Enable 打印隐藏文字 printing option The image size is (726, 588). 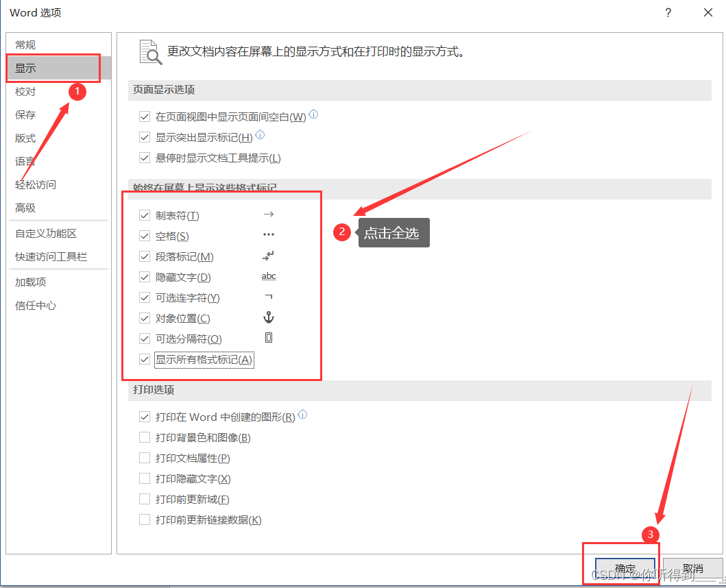(x=145, y=478)
